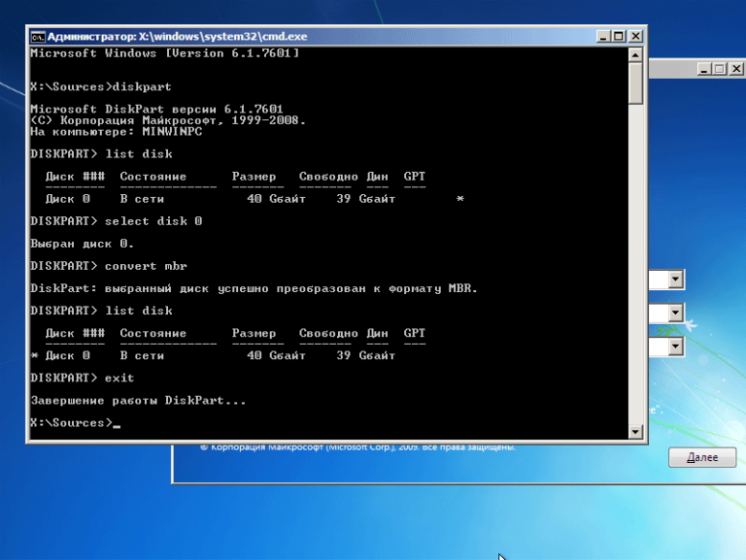
Task: Click the final X:\Sources> prompt
Action: click(71, 422)
